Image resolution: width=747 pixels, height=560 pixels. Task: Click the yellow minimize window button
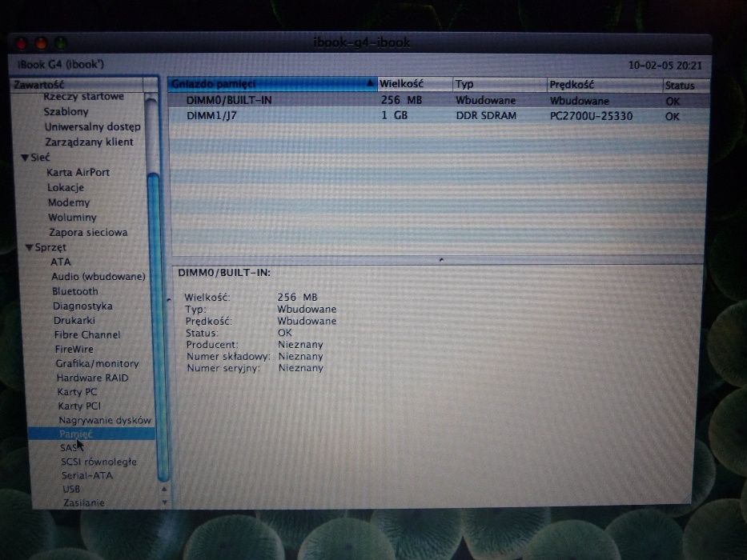tap(41, 44)
